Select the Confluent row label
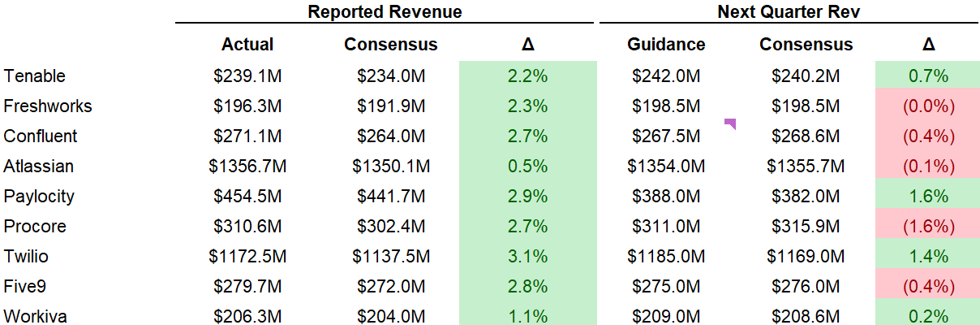 tap(41, 136)
